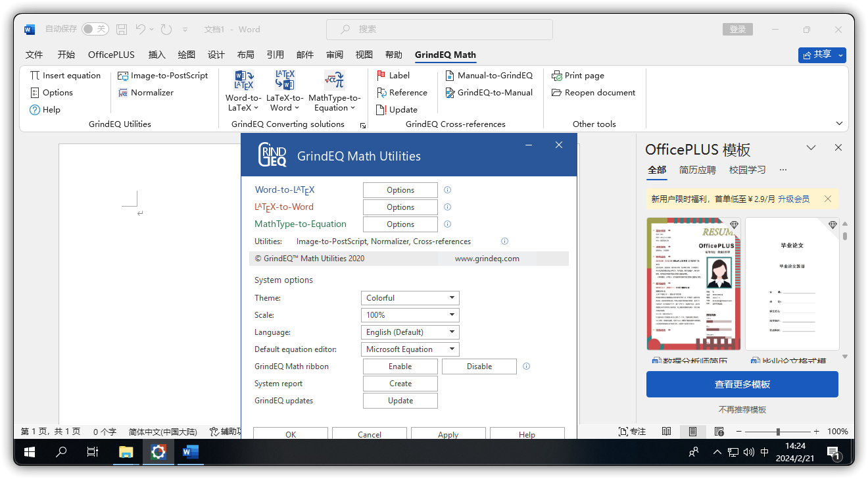Viewport: 868px width, 479px height.
Task: Select the 简历竞聘 template category tab
Action: click(698, 170)
